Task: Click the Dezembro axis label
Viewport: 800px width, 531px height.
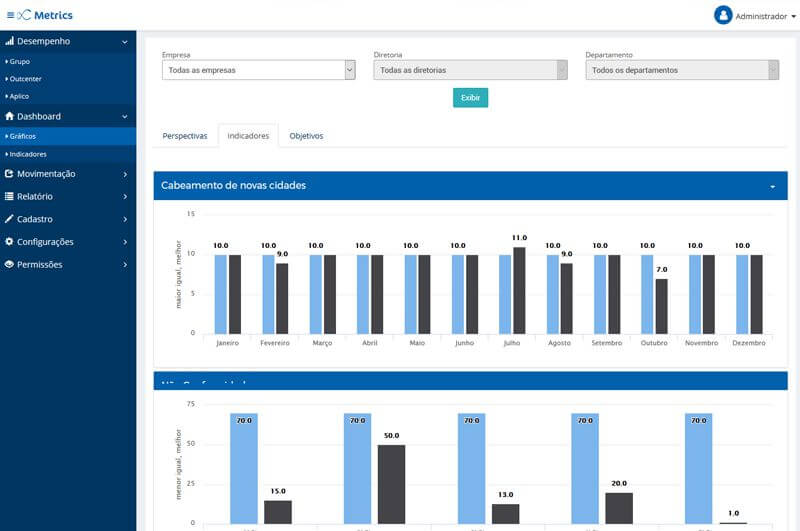Action: pos(748,343)
